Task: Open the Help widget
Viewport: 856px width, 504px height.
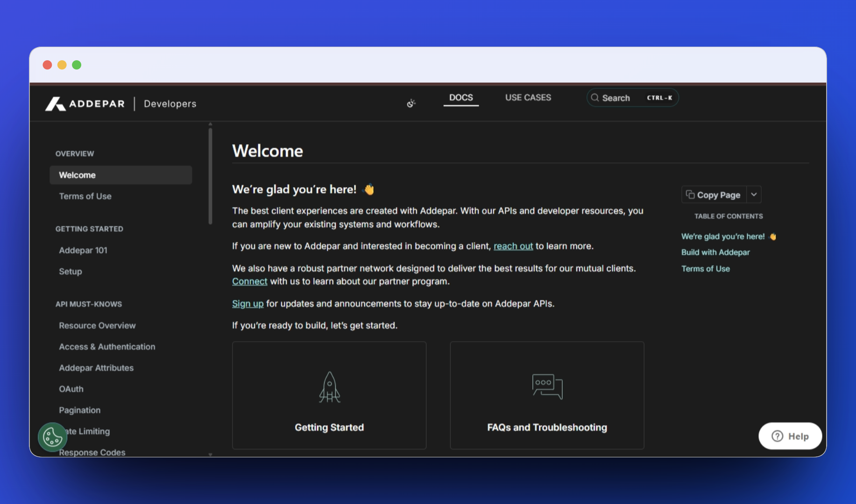Action: (790, 436)
